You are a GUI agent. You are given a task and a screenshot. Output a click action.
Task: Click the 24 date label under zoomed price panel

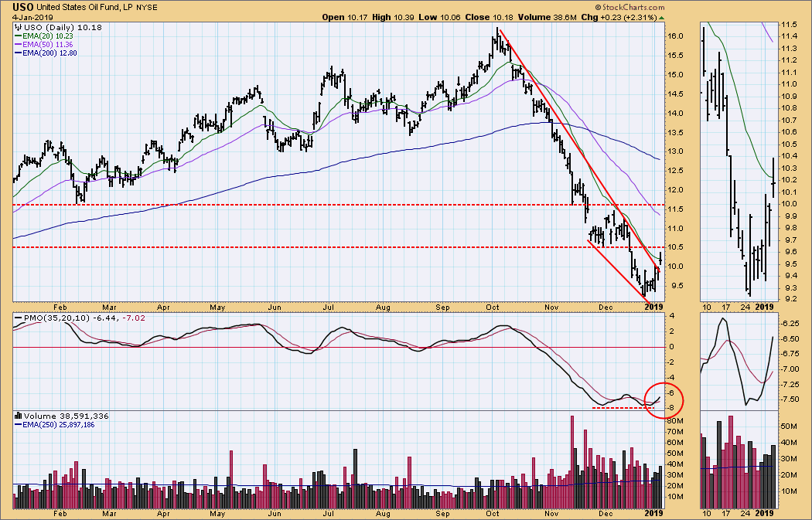click(745, 308)
